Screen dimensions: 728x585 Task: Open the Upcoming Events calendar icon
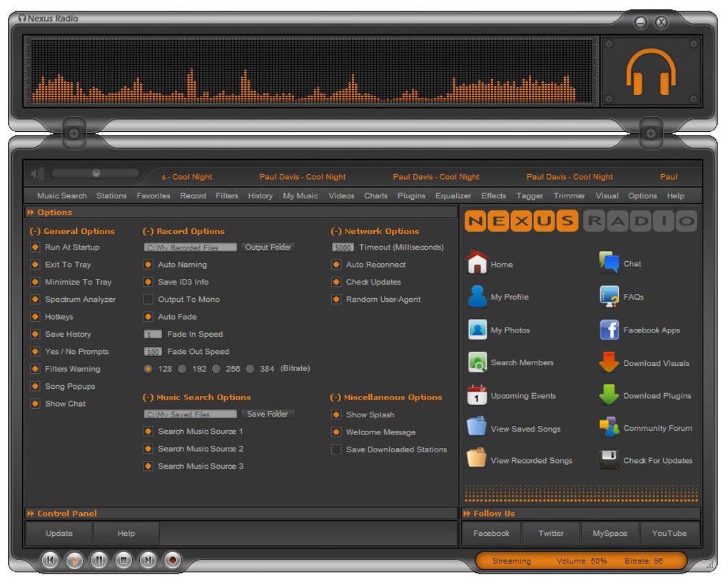click(477, 395)
